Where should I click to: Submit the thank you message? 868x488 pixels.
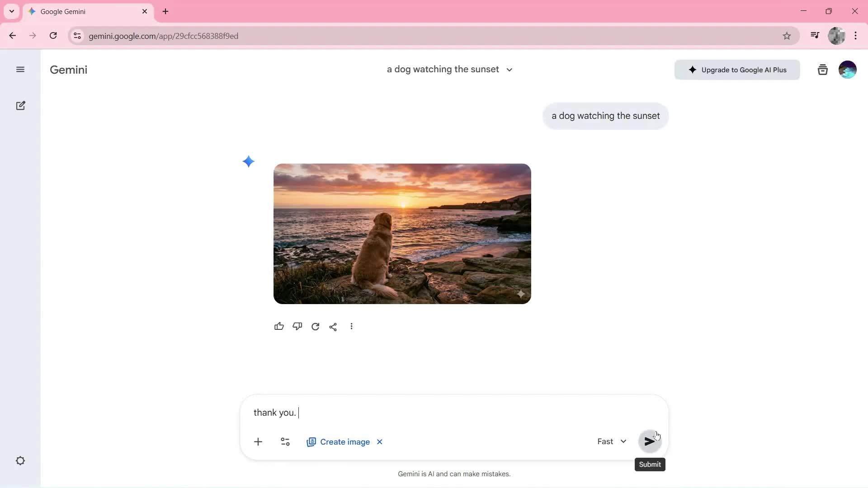tap(650, 441)
